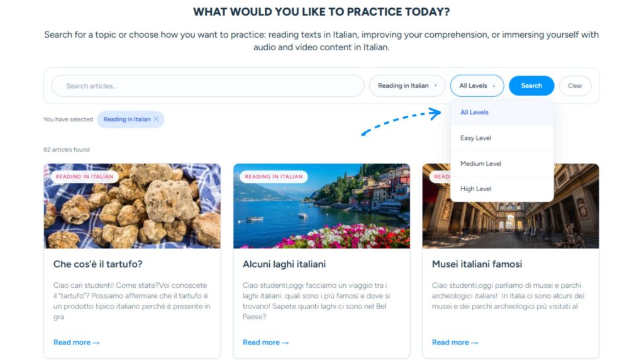This screenshot has height=362, width=644.
Task: Click the blue Search button
Action: click(x=531, y=85)
